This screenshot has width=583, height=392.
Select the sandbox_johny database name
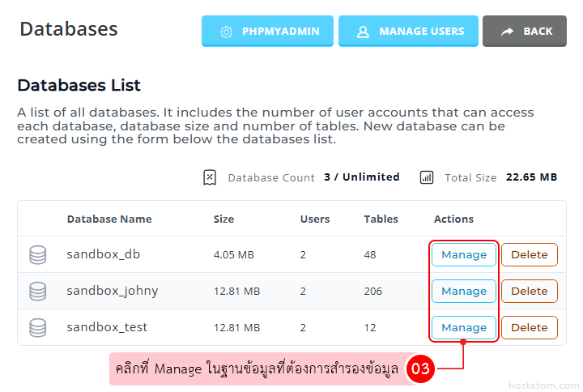(x=113, y=292)
